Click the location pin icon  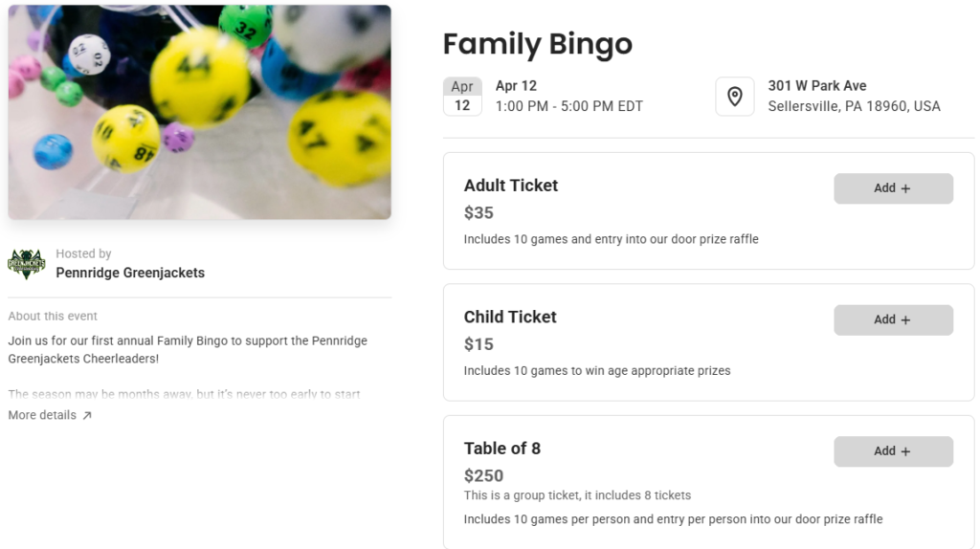coord(734,97)
